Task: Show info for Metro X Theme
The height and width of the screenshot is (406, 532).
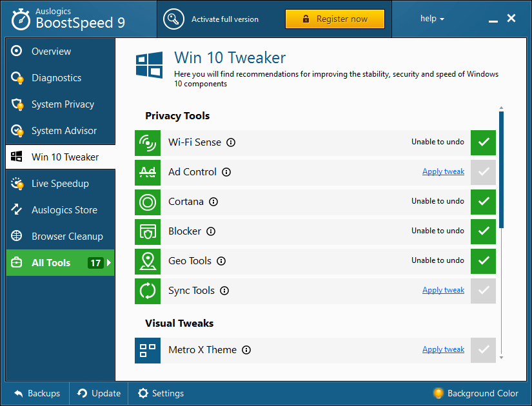Action: coord(246,350)
